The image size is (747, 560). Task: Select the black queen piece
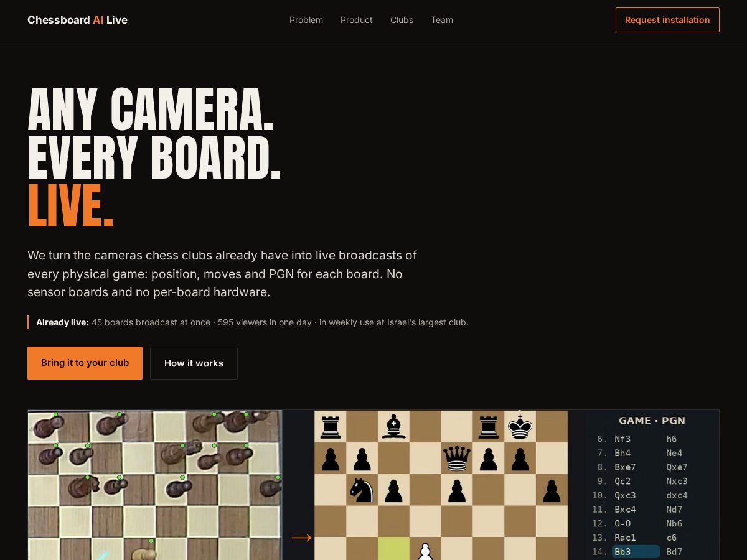click(457, 459)
